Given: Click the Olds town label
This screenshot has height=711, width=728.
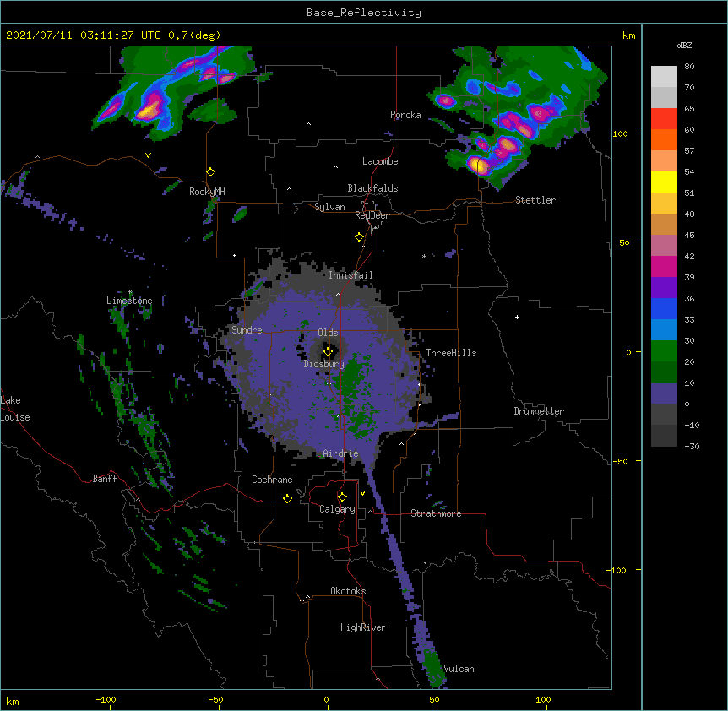Looking at the screenshot, I should 328,333.
